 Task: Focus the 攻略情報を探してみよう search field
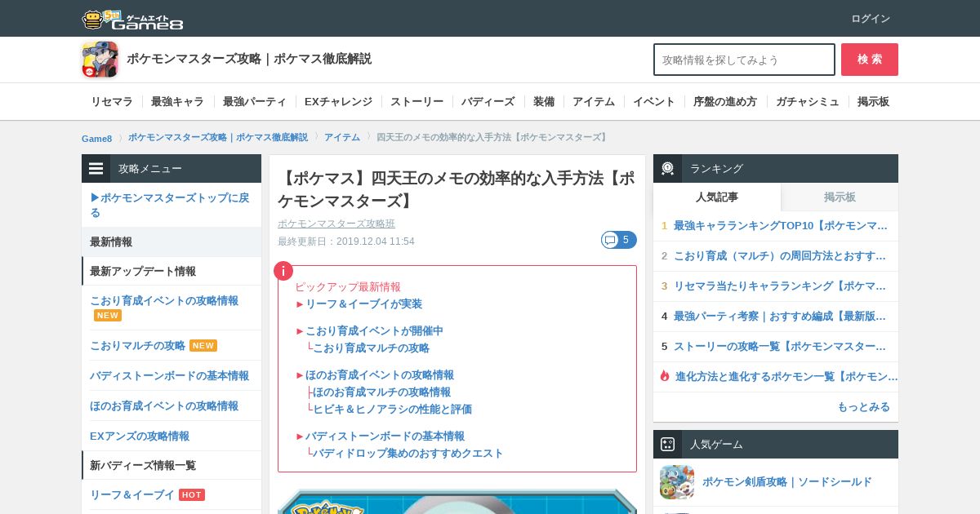tap(744, 60)
